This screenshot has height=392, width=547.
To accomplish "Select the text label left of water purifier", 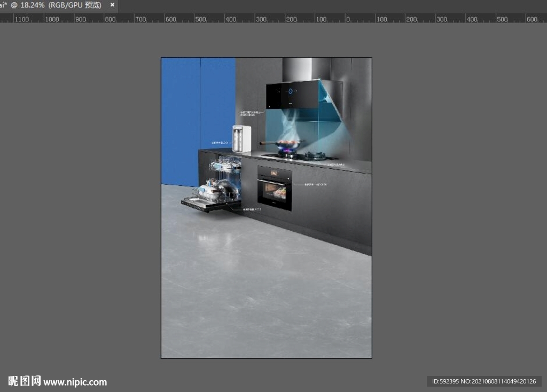I will (x=220, y=143).
